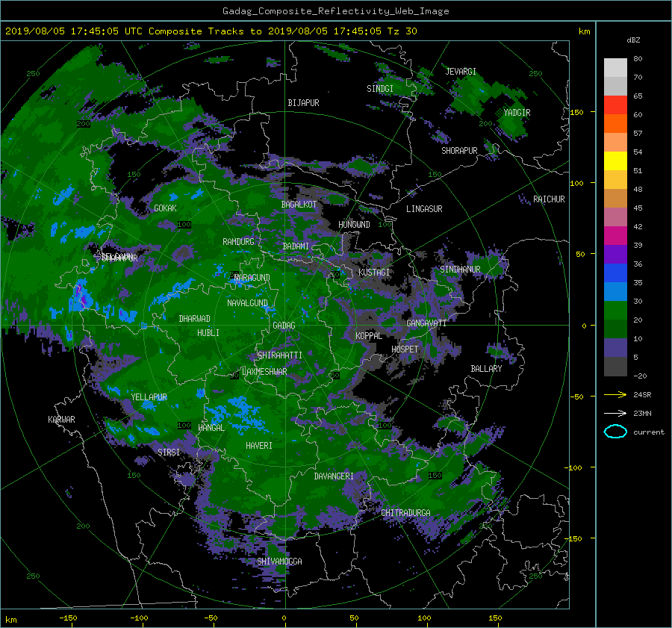Click the SHIRAHATTI city label
The image size is (672, 628).
coord(280,355)
